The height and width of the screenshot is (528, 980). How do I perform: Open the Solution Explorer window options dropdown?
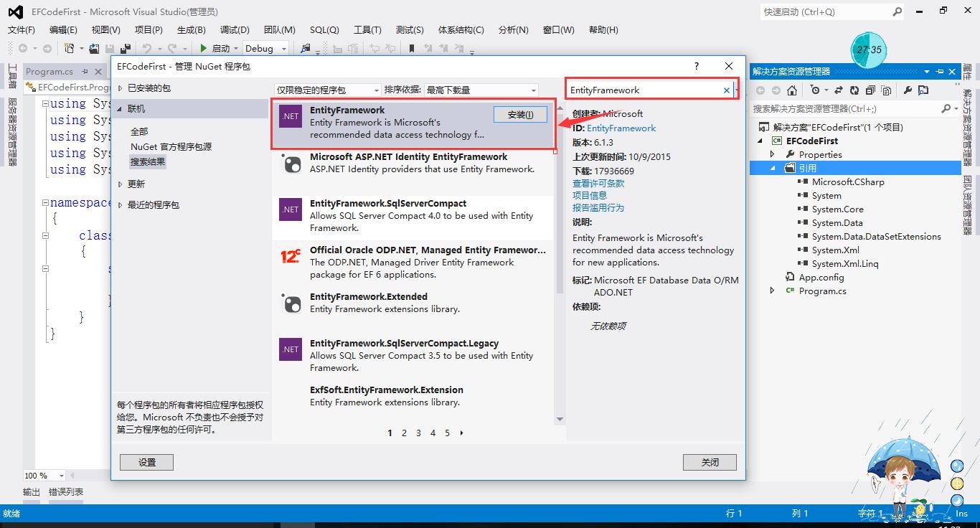(x=927, y=72)
